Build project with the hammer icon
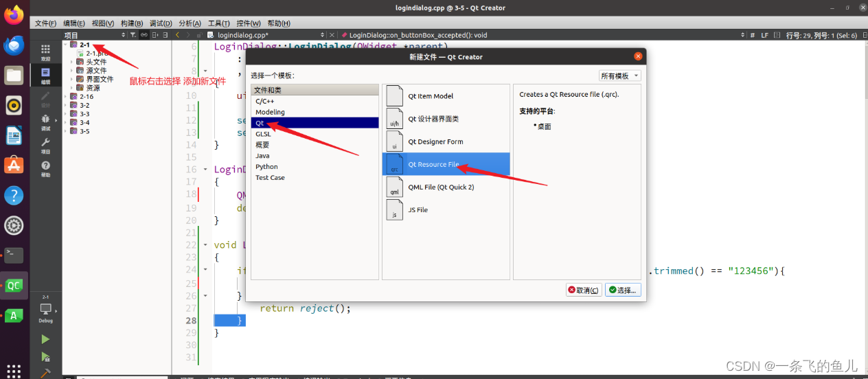 coord(45,374)
